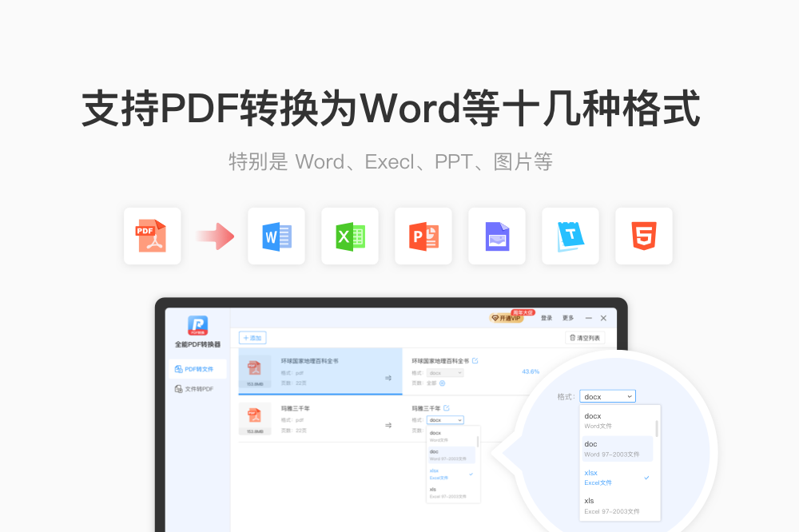Click the Word format icon tile

[276, 236]
